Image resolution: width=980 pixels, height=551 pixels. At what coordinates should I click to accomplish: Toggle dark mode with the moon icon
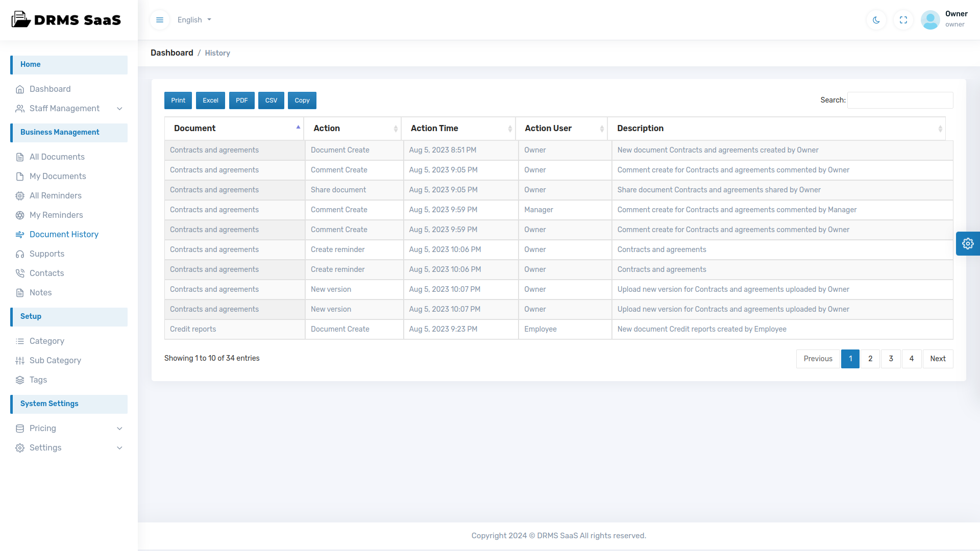click(876, 20)
